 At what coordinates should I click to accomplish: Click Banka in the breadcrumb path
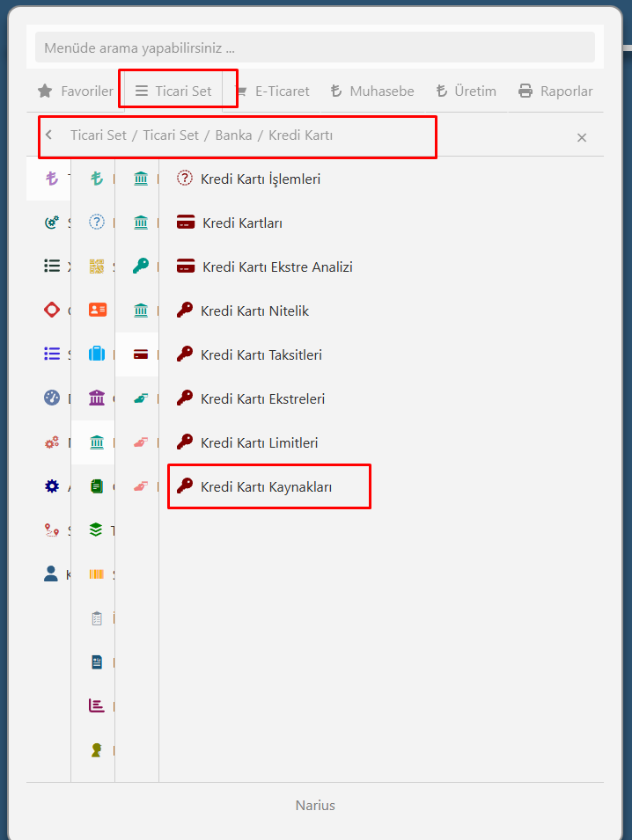[x=234, y=135]
